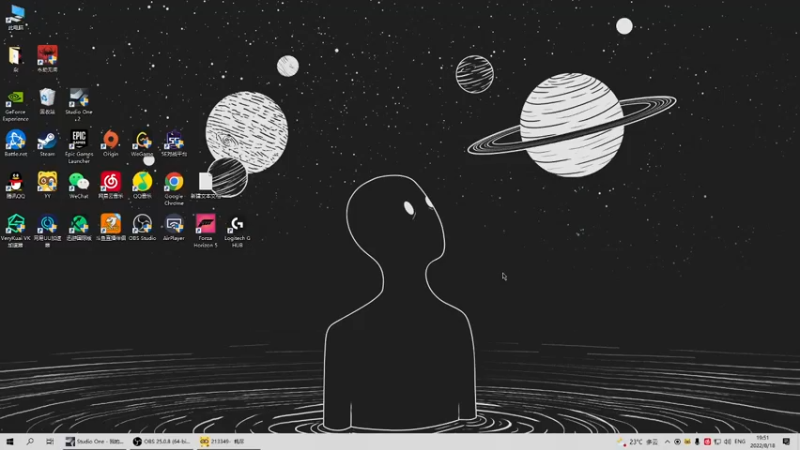Select the new text document file

[205, 186]
